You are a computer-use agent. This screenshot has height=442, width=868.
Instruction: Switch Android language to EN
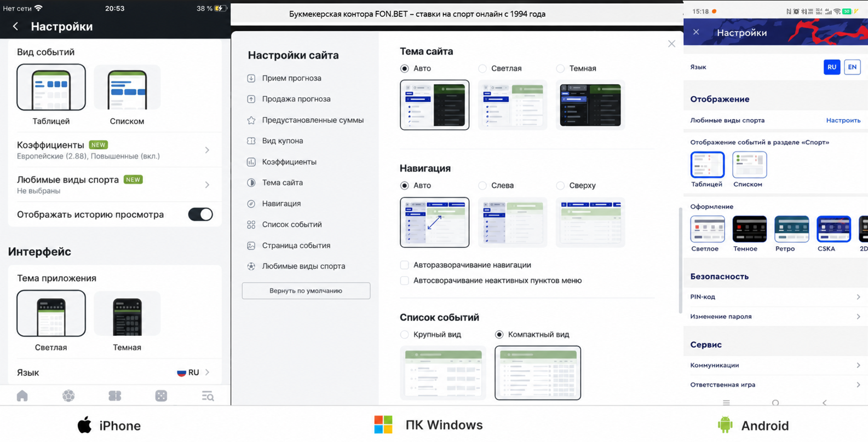coord(852,67)
